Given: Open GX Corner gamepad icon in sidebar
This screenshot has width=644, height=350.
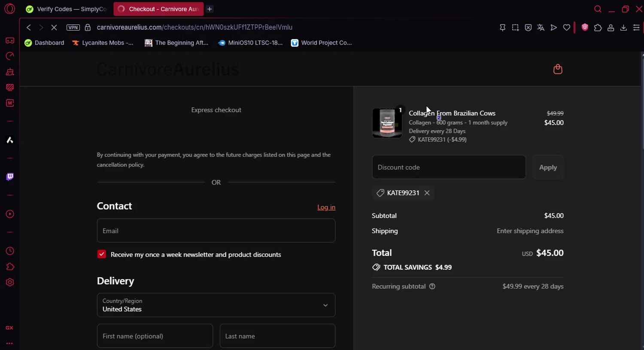Looking at the screenshot, I should point(10,40).
